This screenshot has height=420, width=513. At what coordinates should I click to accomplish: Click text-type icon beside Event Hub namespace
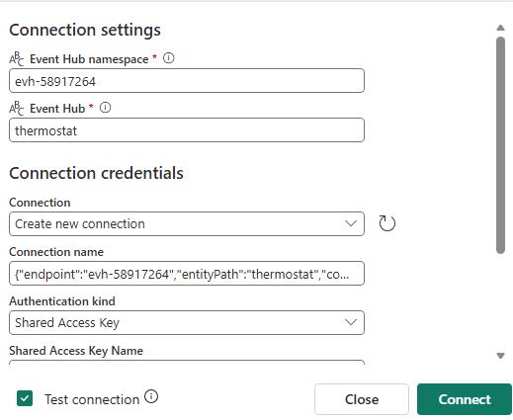16,59
